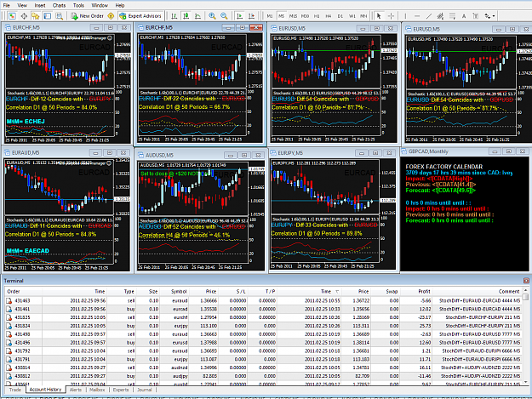The height and width of the screenshot is (399, 532).
Task: Activate the GBPCAD,Monthly chart window title
Action: pos(428,151)
